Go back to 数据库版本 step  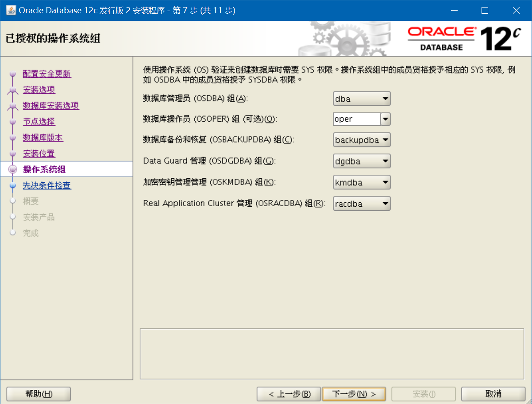[43, 138]
